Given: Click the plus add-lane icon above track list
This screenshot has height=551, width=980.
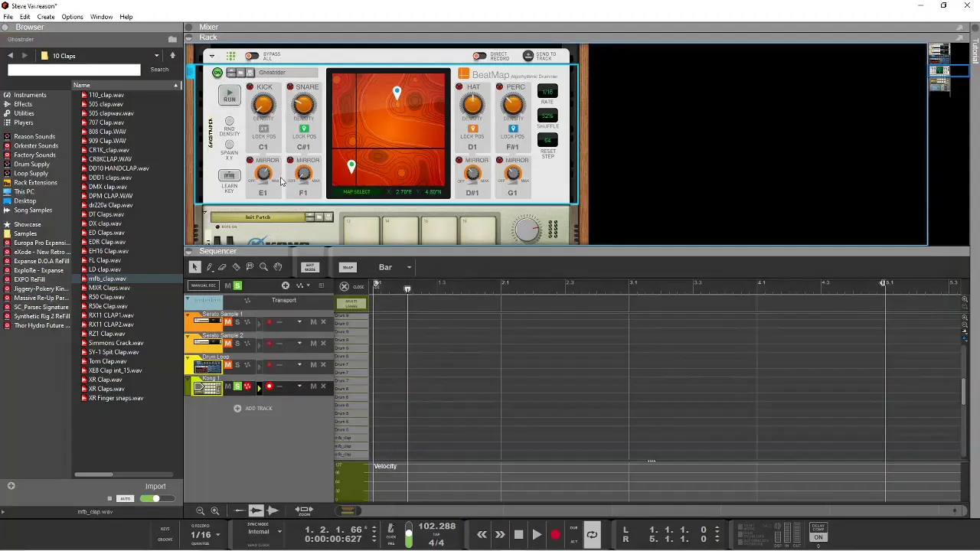Looking at the screenshot, I should [x=285, y=285].
